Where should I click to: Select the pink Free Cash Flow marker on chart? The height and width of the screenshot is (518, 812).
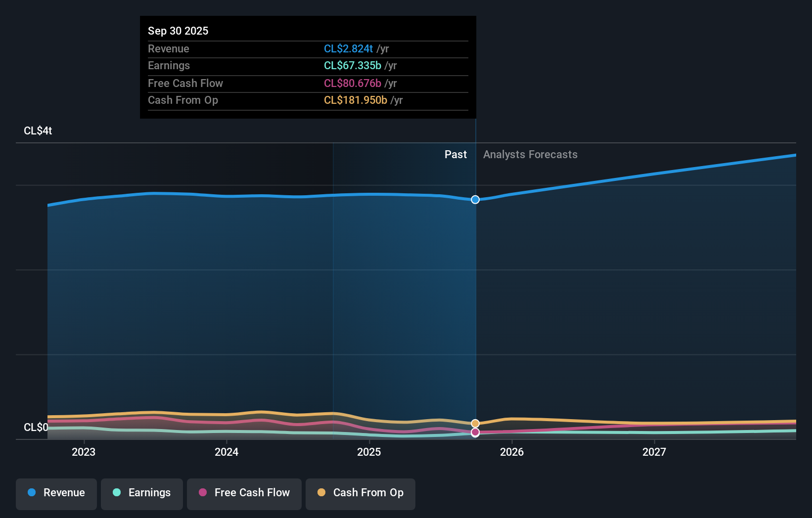[475, 433]
